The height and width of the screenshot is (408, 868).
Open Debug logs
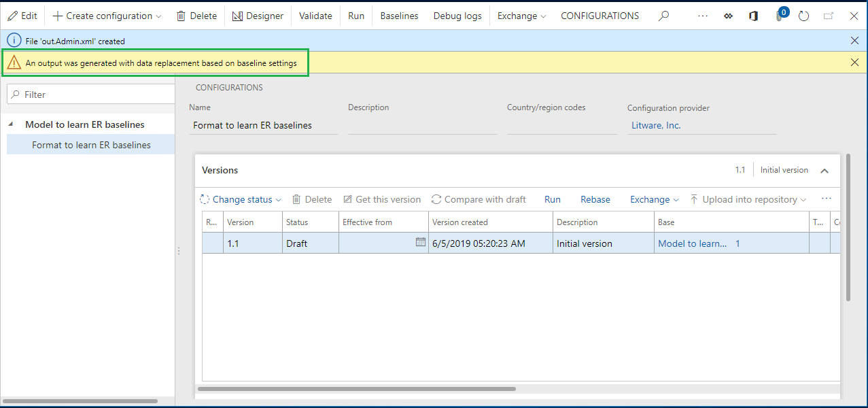coord(457,16)
